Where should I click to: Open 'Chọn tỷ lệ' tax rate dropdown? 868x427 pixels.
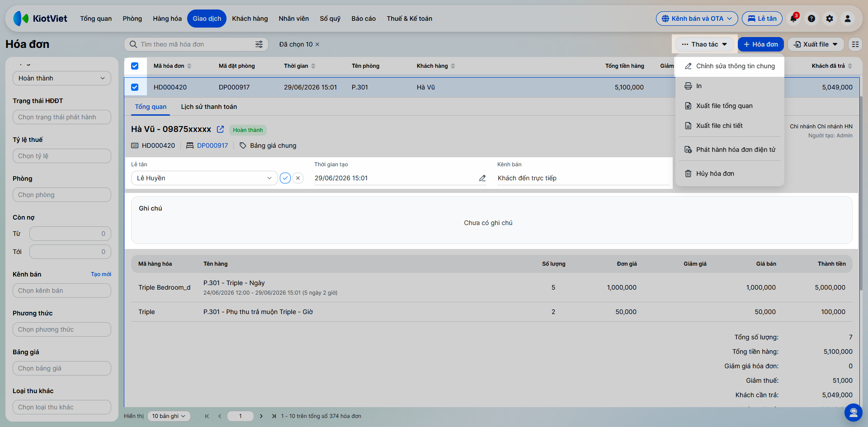point(62,156)
